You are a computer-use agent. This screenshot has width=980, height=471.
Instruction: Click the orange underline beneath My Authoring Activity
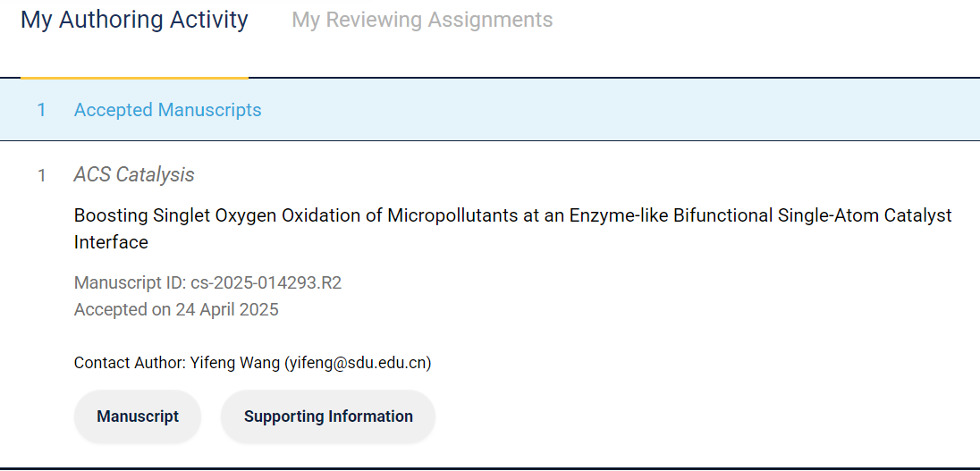(x=134, y=78)
